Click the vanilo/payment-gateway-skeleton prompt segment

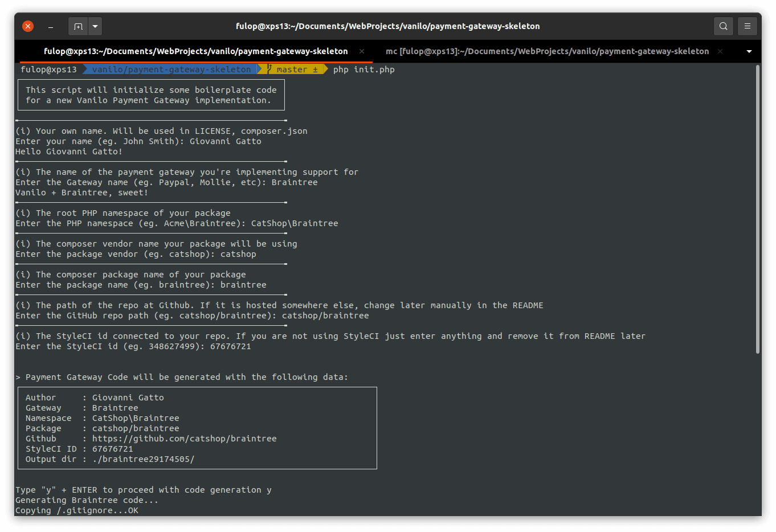point(171,69)
